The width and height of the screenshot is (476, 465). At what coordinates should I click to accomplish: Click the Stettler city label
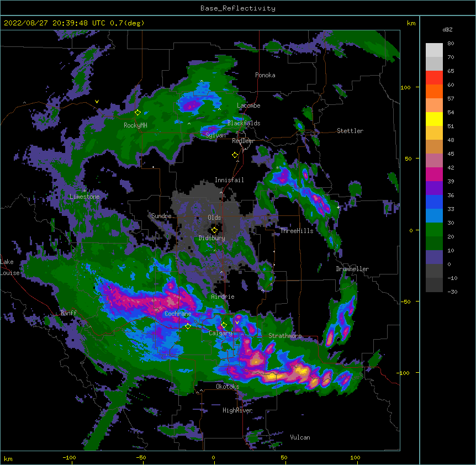tap(350, 131)
